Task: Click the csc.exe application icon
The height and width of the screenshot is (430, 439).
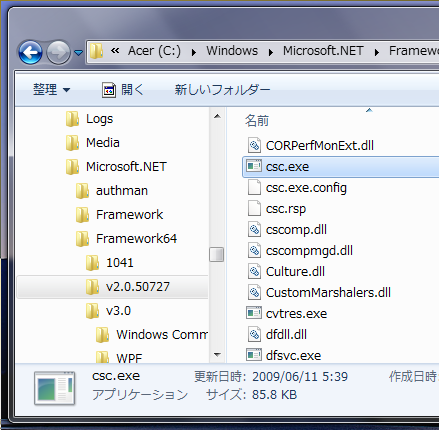Action: 254,166
